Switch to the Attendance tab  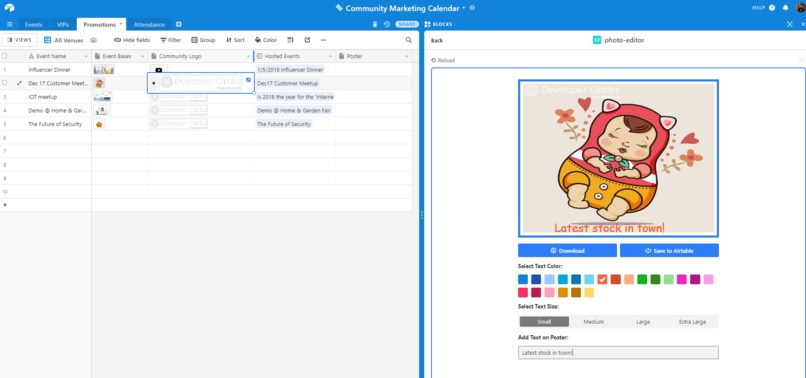[x=149, y=24]
